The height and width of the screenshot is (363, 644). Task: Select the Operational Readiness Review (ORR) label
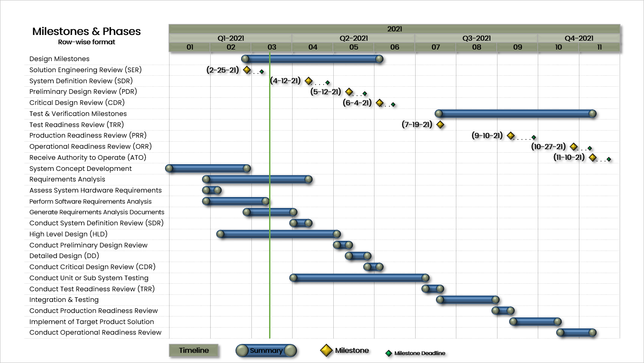pyautogui.click(x=91, y=147)
